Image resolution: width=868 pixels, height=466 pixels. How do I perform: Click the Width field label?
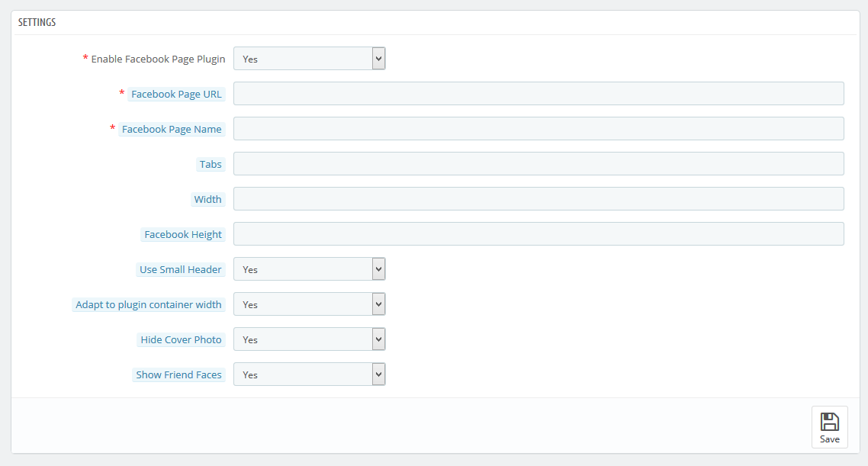pyautogui.click(x=207, y=199)
